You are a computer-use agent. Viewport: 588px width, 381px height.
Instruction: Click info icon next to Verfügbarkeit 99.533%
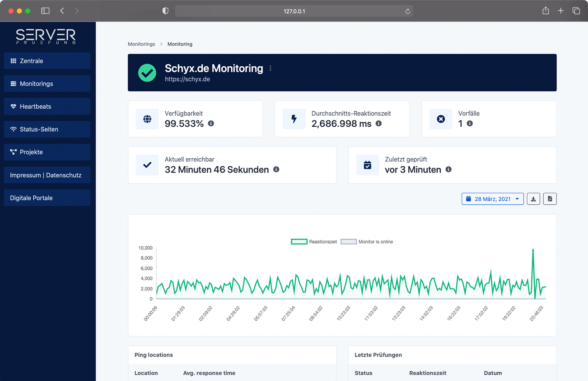point(211,123)
